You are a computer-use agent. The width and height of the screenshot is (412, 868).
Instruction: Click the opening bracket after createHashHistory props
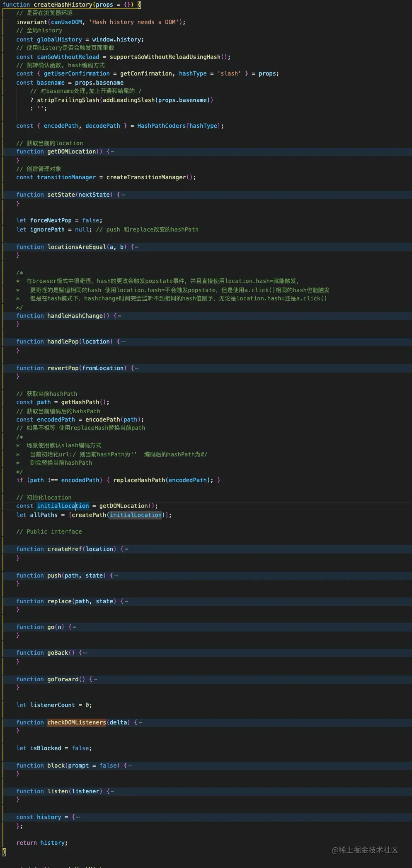click(139, 5)
